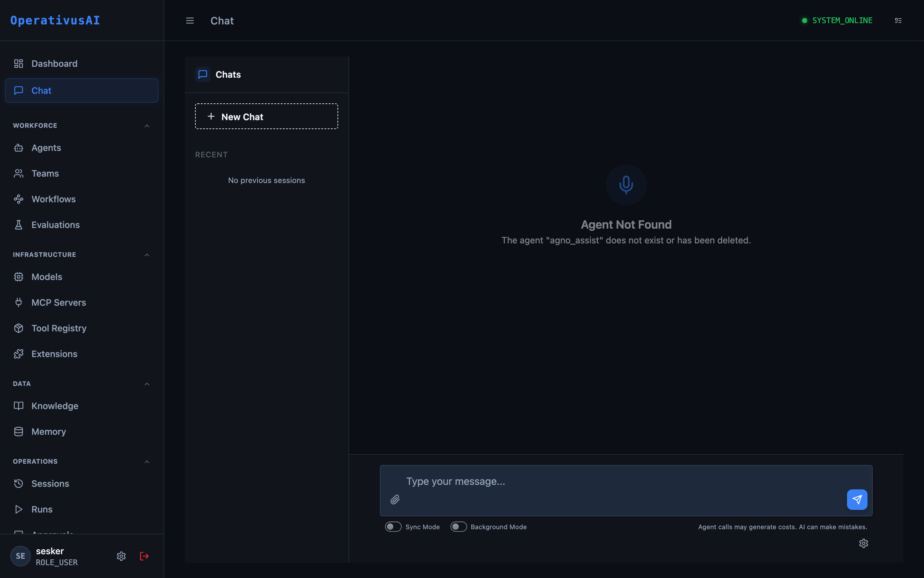Click the No previous sessions text
Screen dimensions: 924x578
pyautogui.click(x=267, y=180)
